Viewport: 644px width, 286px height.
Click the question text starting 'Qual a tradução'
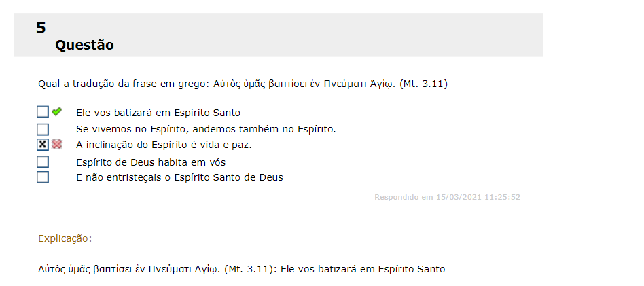[x=136, y=84]
